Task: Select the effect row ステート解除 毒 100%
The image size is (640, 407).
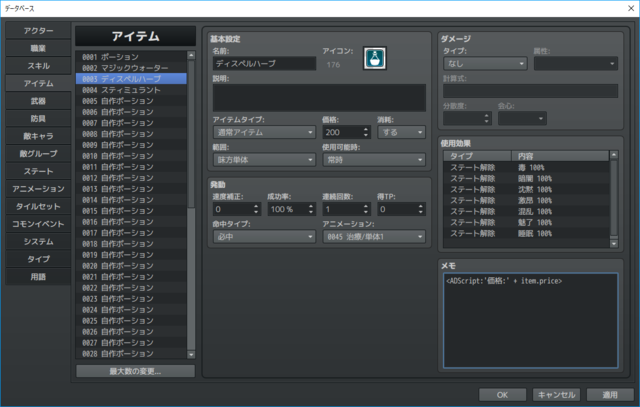Action: [527, 167]
